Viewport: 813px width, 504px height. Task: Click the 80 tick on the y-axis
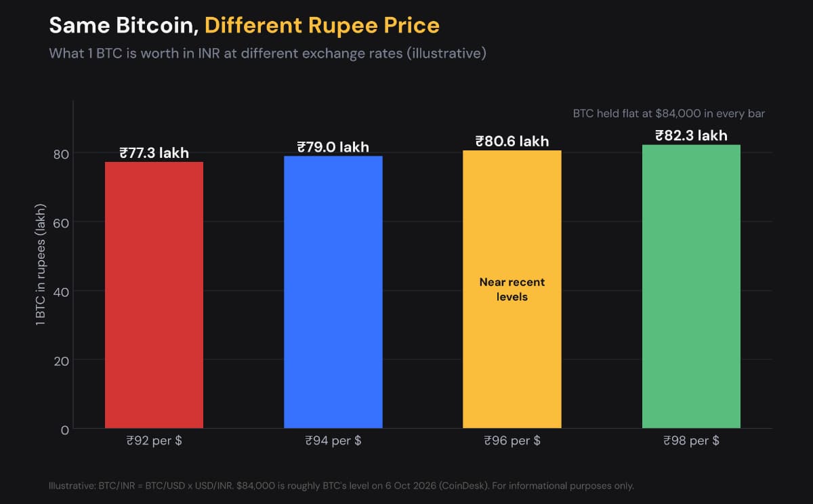[x=62, y=153]
